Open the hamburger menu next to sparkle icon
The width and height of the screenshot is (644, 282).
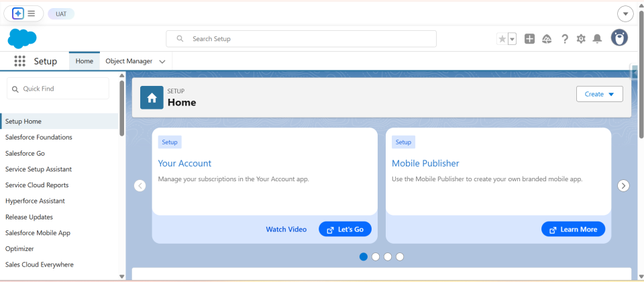tap(32, 13)
